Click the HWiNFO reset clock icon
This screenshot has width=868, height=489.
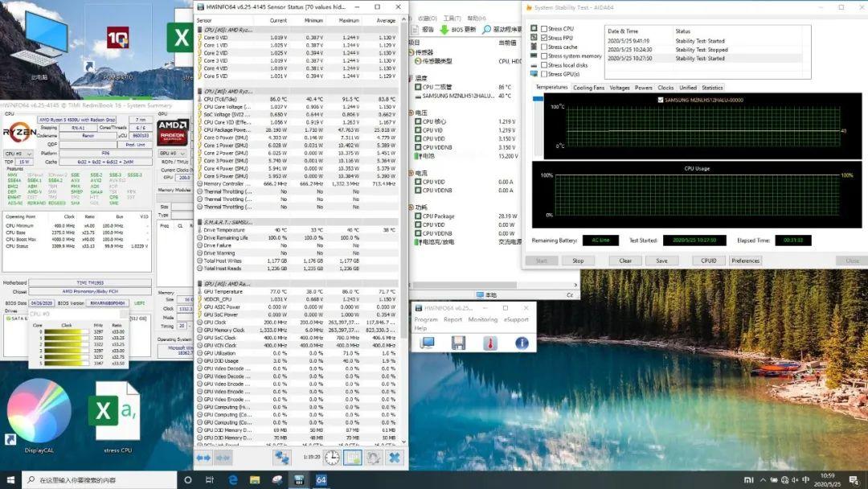(332, 458)
